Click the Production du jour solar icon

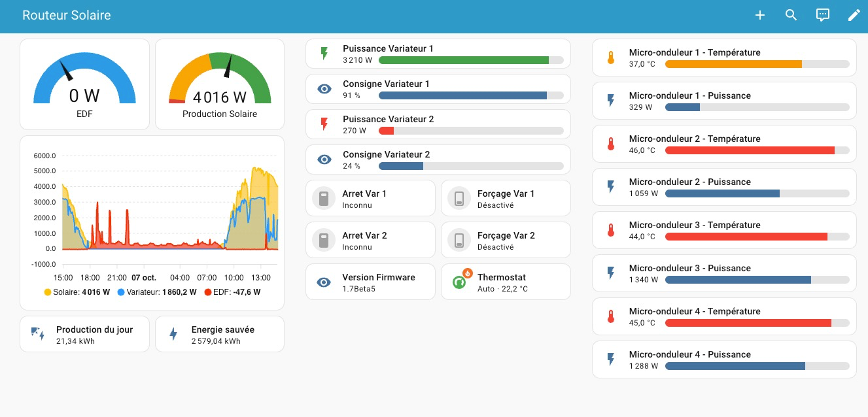point(38,335)
